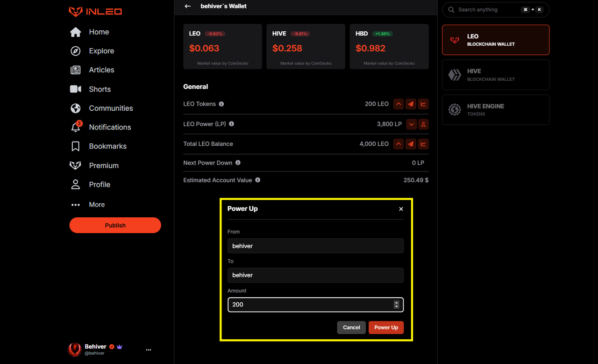Open the Profile person icon

click(75, 185)
